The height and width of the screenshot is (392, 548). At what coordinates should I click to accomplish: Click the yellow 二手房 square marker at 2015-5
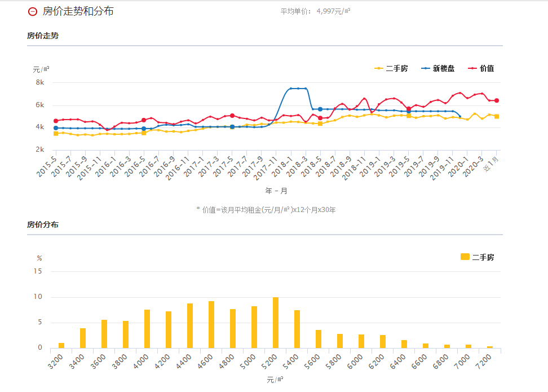56,134
